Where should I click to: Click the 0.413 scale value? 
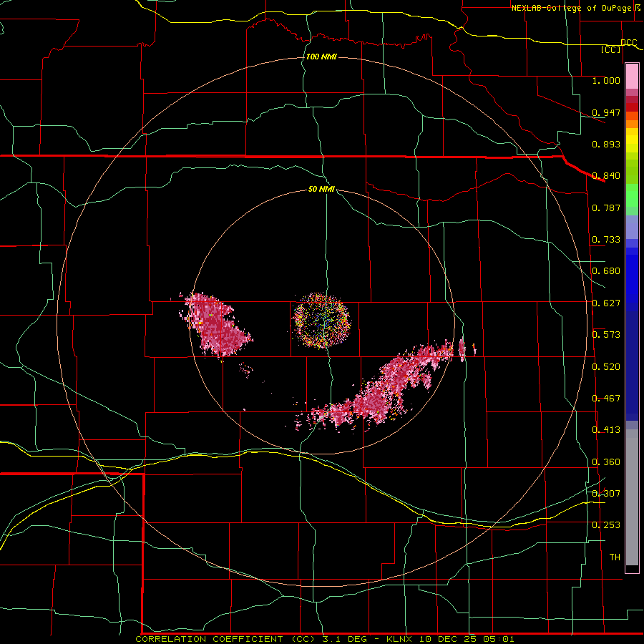606,430
